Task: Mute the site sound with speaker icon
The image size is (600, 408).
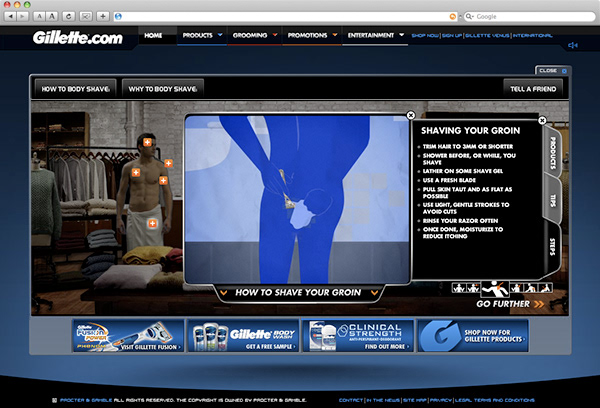Action: [573, 45]
